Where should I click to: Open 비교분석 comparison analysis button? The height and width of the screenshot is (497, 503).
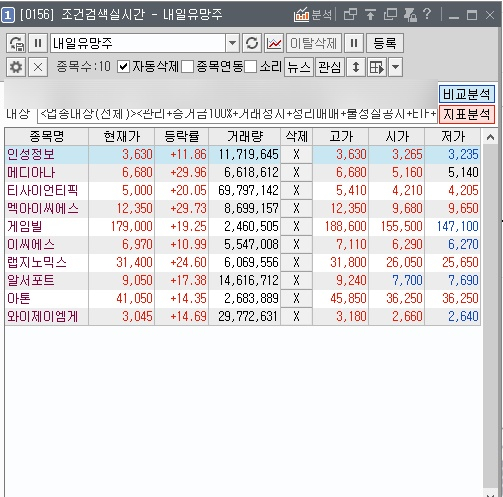467,94
